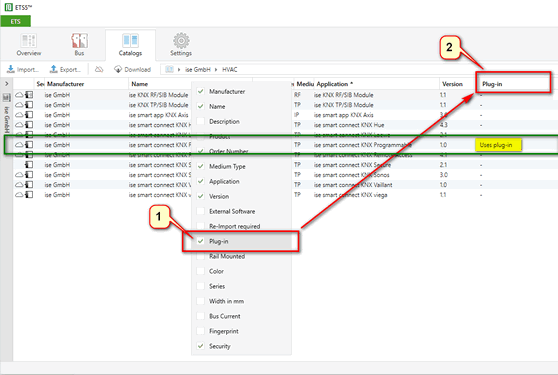This screenshot has width=558, height=375.
Task: Select HVAC in the breadcrumb
Action: pos(230,69)
